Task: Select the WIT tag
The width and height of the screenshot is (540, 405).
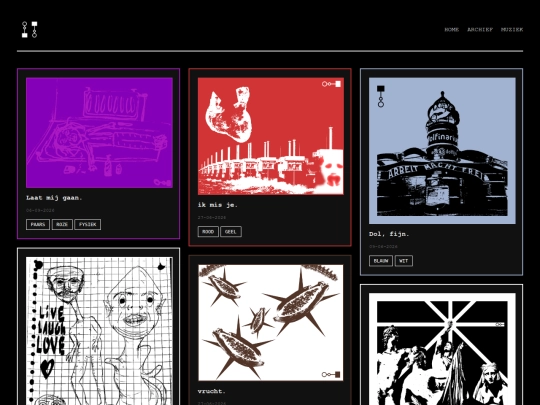Action: coord(404,261)
